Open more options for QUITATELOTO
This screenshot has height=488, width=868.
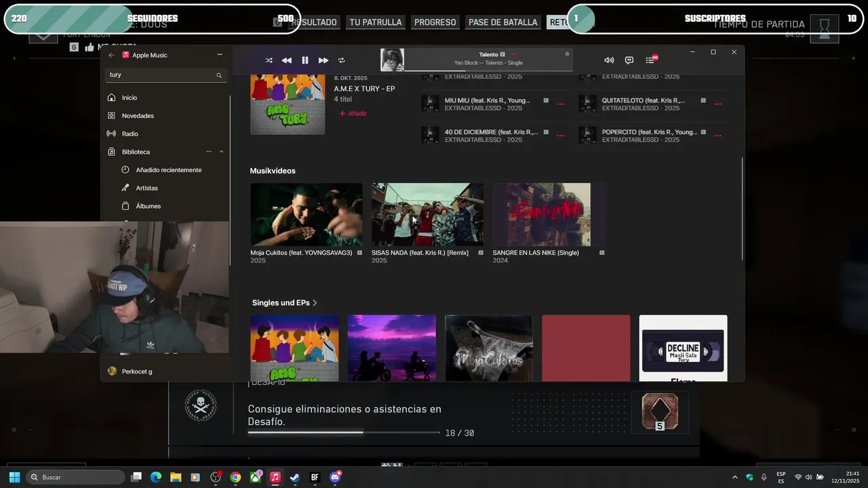coord(717,104)
